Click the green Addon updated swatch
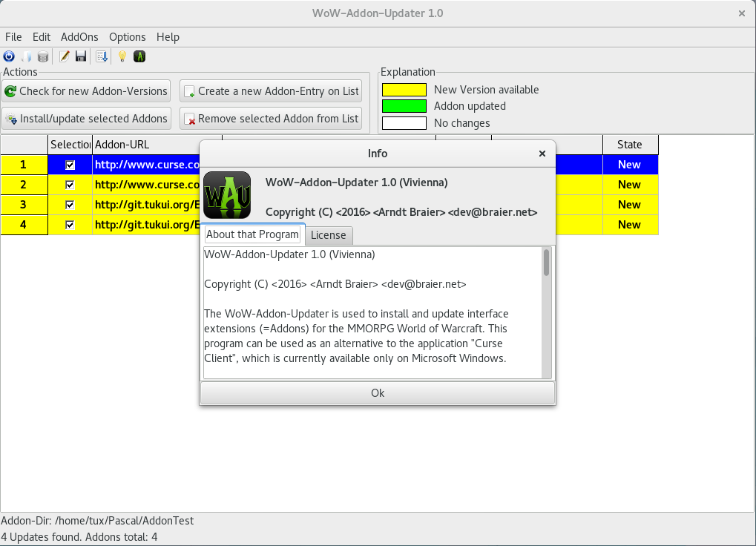The width and height of the screenshot is (756, 546). coord(404,106)
